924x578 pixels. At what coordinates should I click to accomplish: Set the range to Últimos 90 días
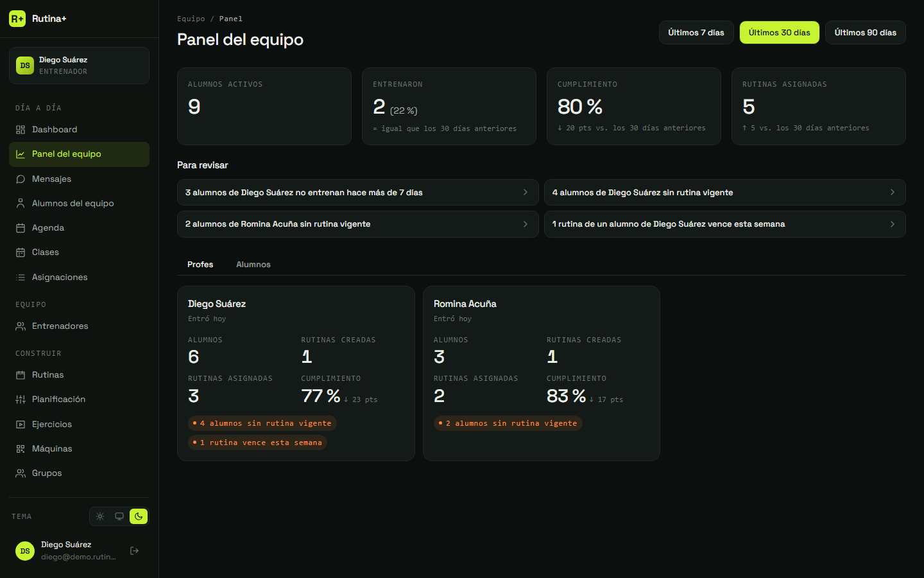point(866,33)
